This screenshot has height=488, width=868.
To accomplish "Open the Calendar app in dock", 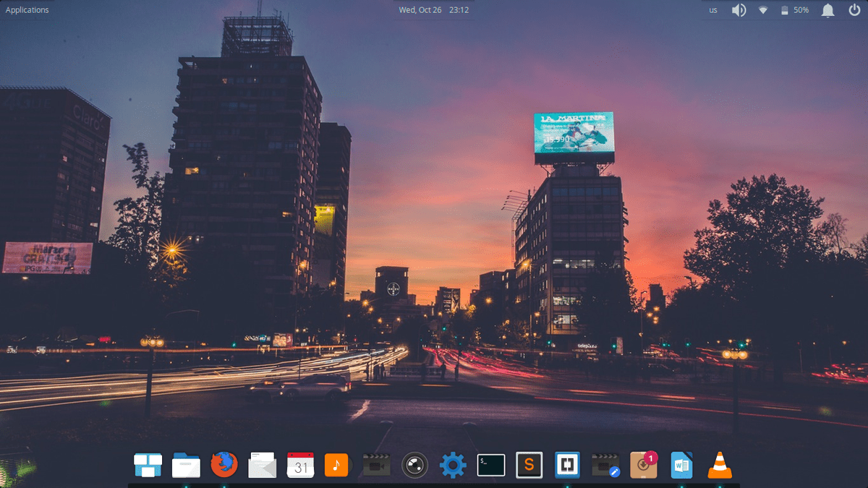I will coord(300,465).
